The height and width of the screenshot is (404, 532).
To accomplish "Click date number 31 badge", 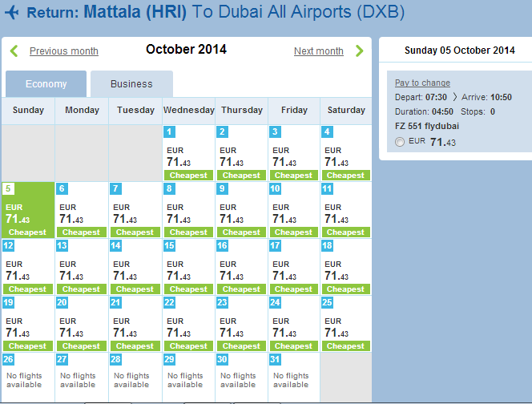I will tap(275, 359).
